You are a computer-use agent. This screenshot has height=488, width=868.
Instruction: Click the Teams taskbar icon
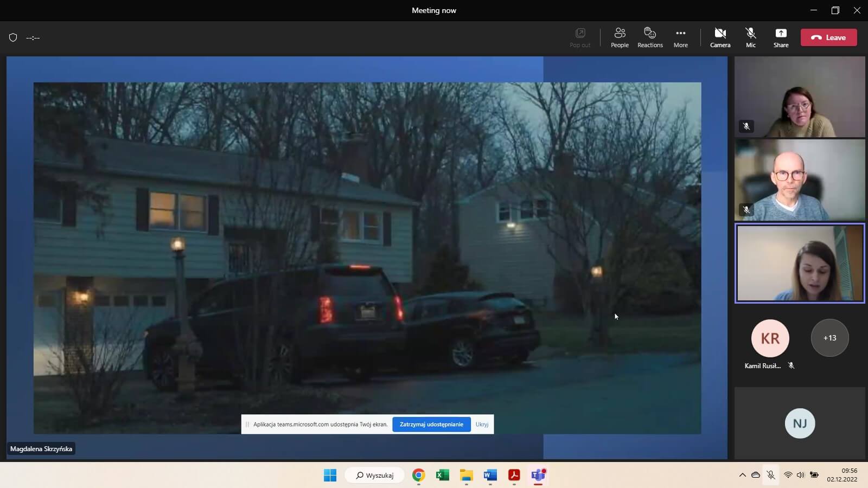(x=538, y=476)
